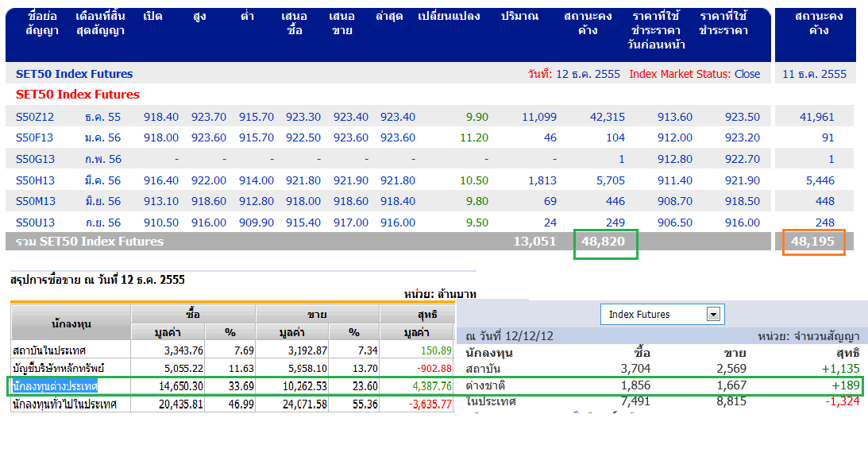Click ต่างชาติ row in contracts panel
The width and height of the screenshot is (868, 449).
tap(485, 385)
